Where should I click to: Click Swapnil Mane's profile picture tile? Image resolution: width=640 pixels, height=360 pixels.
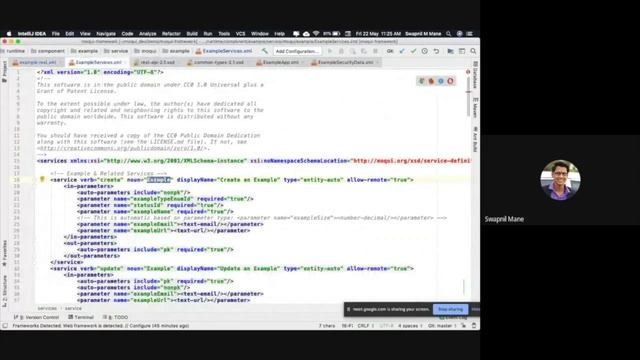pos(560,180)
